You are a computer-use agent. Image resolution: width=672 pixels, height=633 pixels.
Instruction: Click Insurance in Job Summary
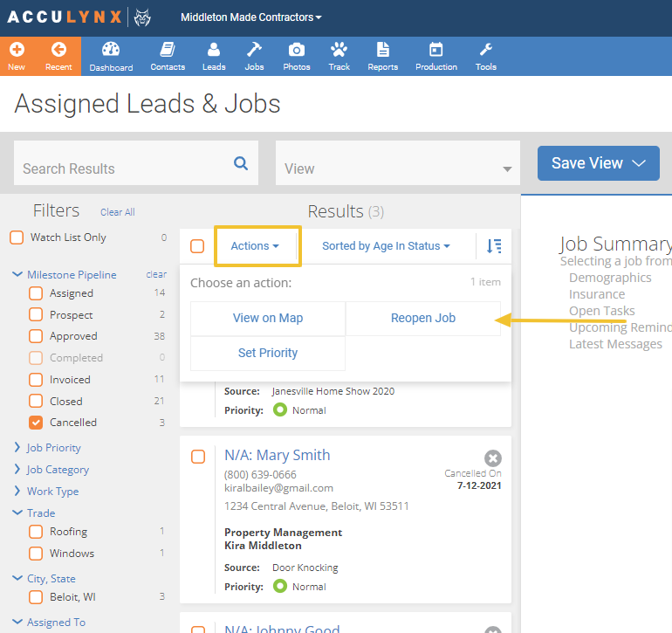click(597, 294)
